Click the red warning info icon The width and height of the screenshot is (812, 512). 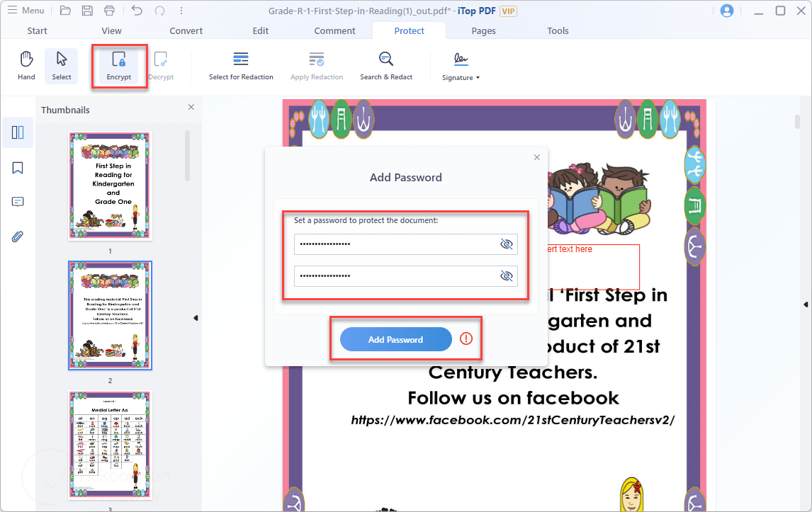click(x=466, y=339)
